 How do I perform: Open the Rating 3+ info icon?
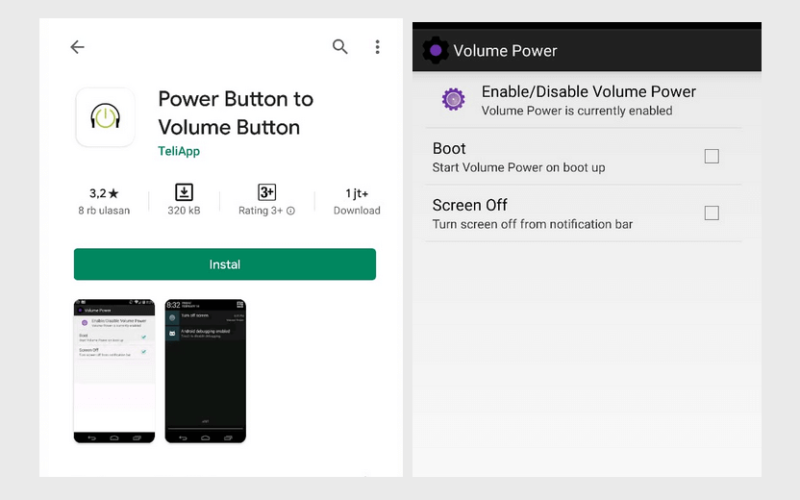coord(290,211)
